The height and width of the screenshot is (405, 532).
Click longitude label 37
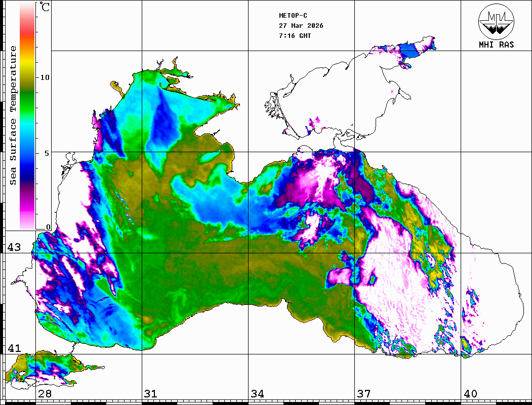(x=364, y=394)
